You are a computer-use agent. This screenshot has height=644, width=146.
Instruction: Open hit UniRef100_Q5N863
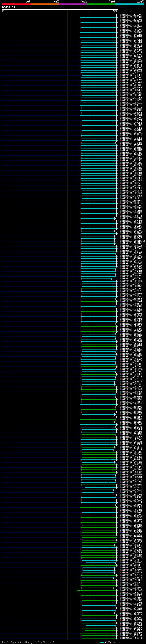(131, 263)
